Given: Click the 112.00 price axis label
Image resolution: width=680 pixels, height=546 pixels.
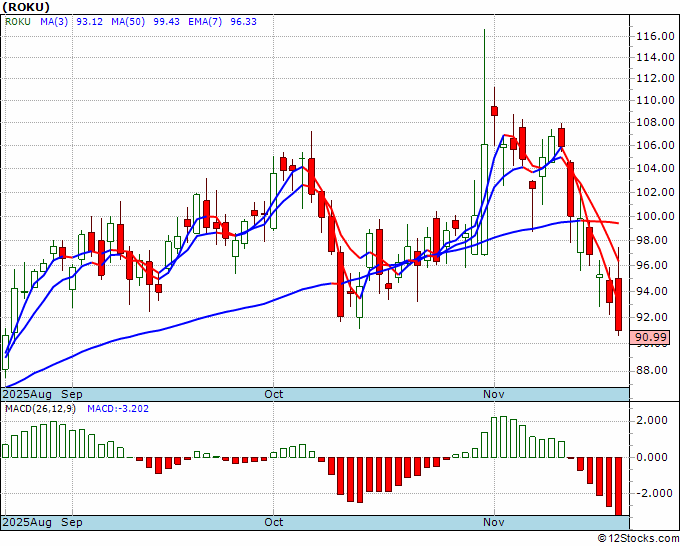Looking at the screenshot, I should pos(655,78).
